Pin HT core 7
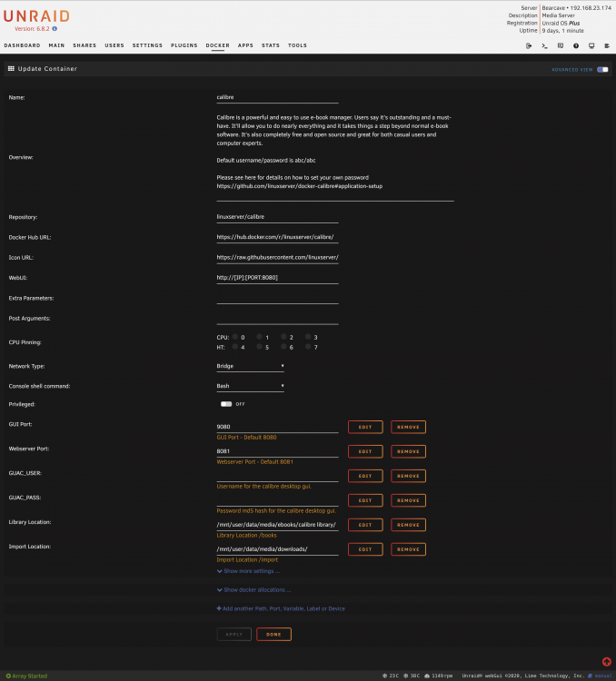The image size is (616, 681). coord(308,347)
